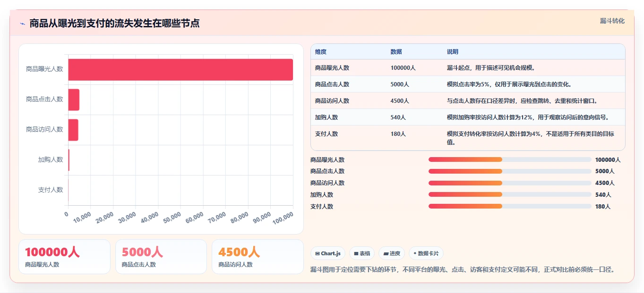Screen dimensions: 644x293
Task: Open the 4500人 data card
Action: click(x=258, y=257)
